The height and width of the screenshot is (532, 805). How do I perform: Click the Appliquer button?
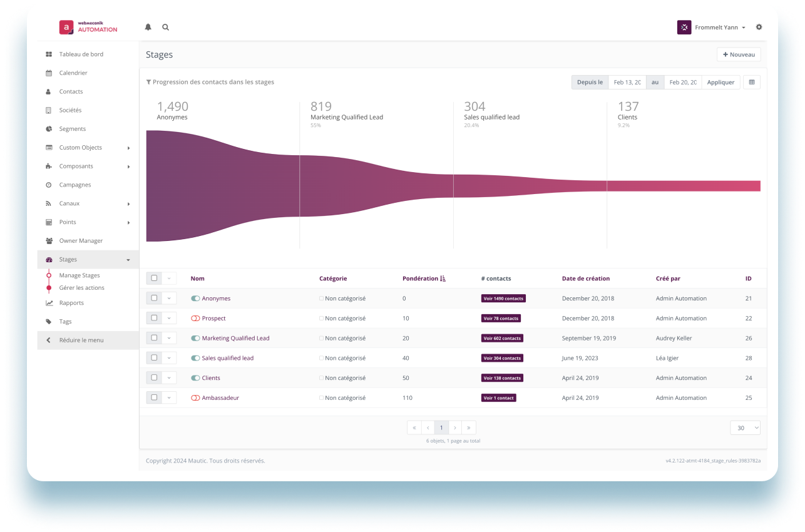click(x=720, y=82)
